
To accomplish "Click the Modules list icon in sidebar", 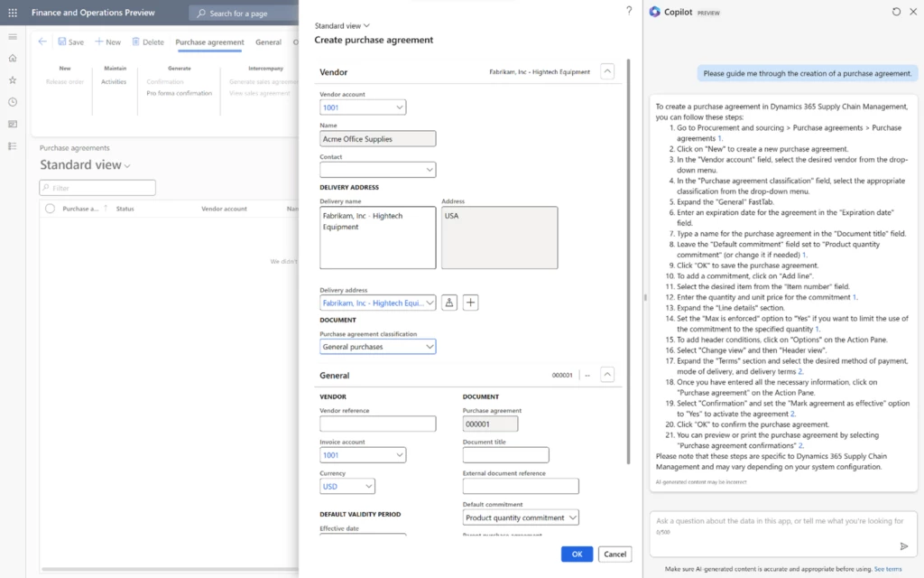I will (13, 145).
